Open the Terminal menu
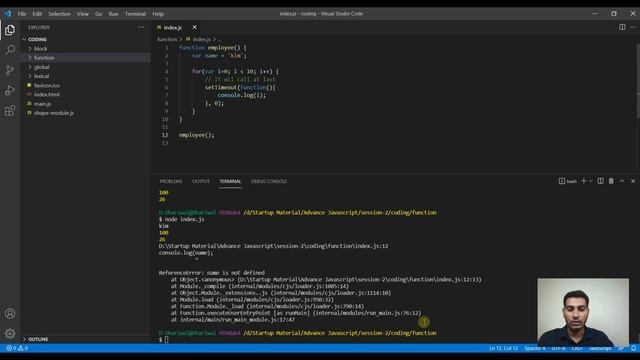 coord(135,14)
